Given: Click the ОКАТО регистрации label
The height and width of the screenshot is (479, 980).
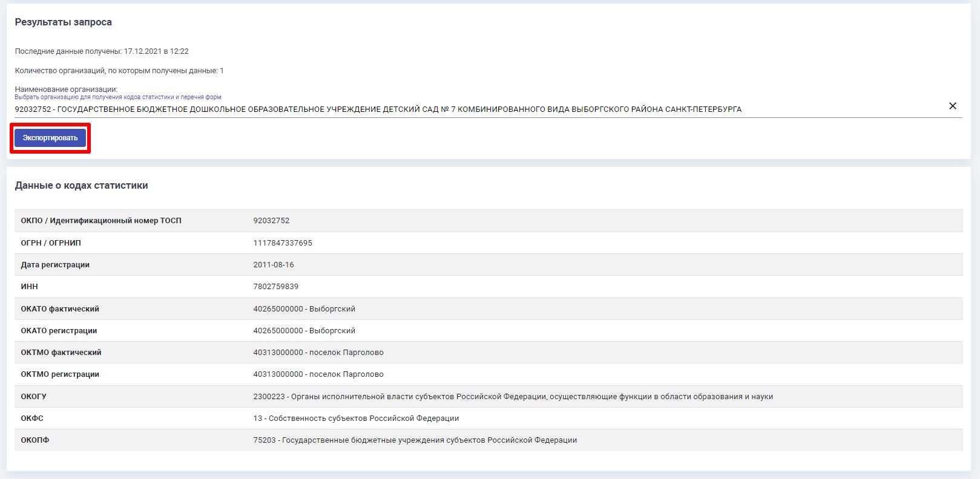Looking at the screenshot, I should tap(59, 331).
